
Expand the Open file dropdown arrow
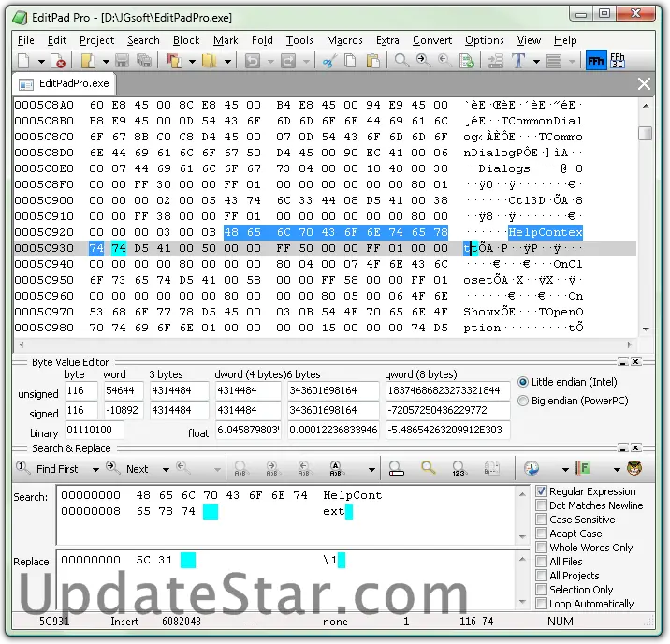click(106, 62)
